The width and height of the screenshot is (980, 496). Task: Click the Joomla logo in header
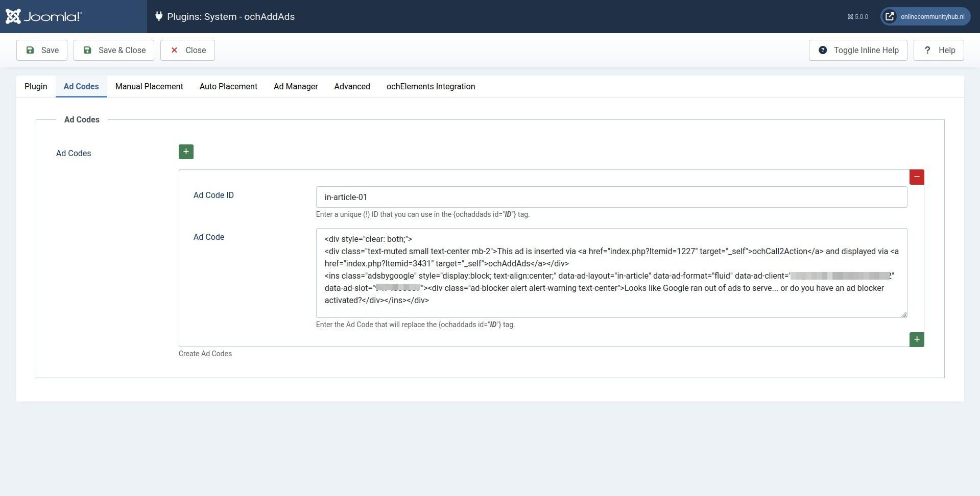point(44,16)
